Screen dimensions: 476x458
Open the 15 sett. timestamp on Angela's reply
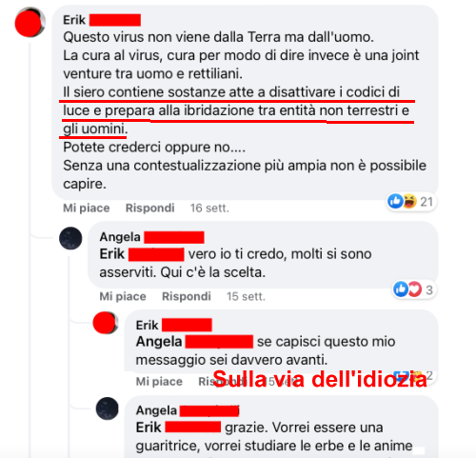click(246, 296)
